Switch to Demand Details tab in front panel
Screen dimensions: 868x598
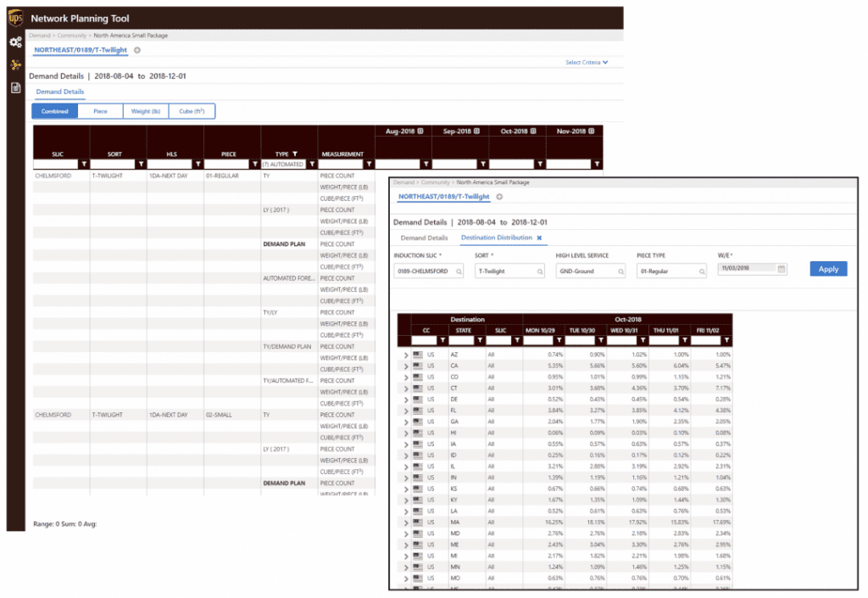[424, 238]
